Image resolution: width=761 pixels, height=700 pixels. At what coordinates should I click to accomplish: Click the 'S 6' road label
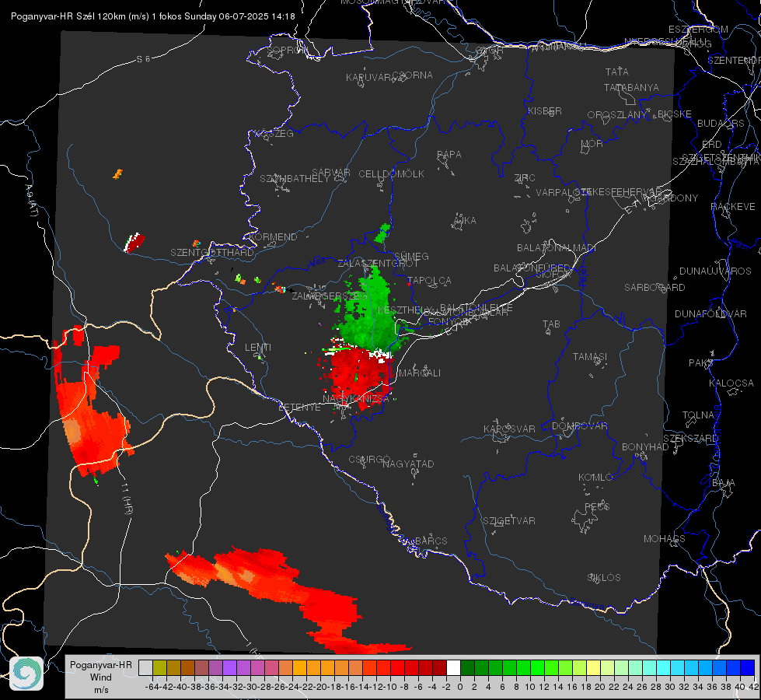click(x=143, y=59)
